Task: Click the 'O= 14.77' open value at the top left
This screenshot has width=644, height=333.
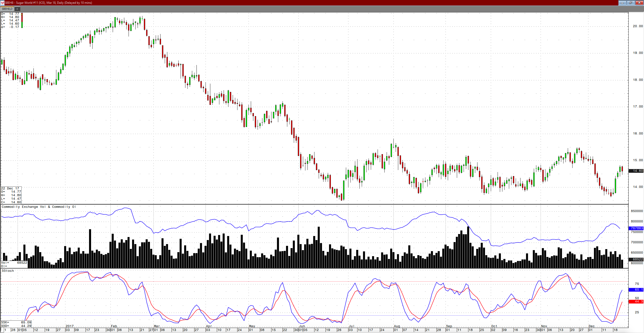Action: [x=10, y=14]
